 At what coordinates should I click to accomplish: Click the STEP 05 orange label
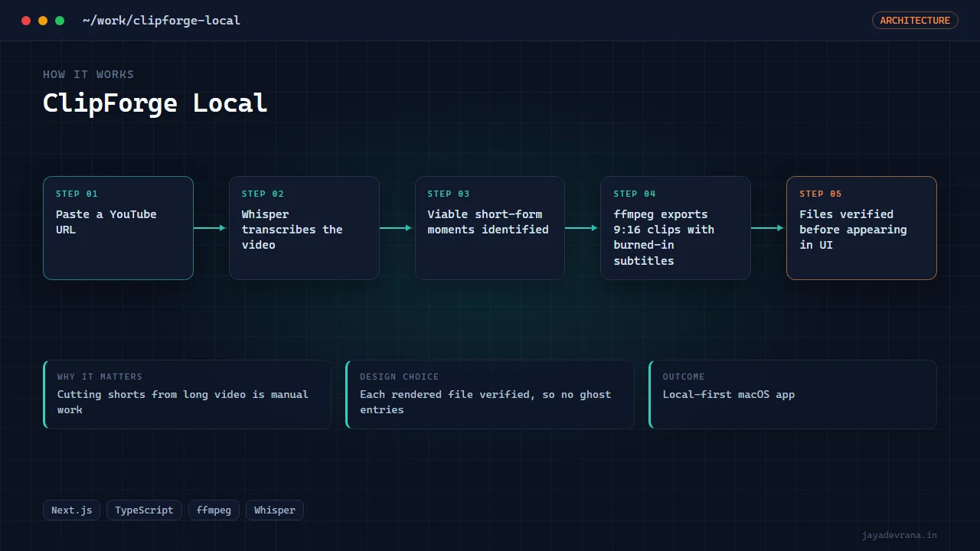[x=820, y=194]
